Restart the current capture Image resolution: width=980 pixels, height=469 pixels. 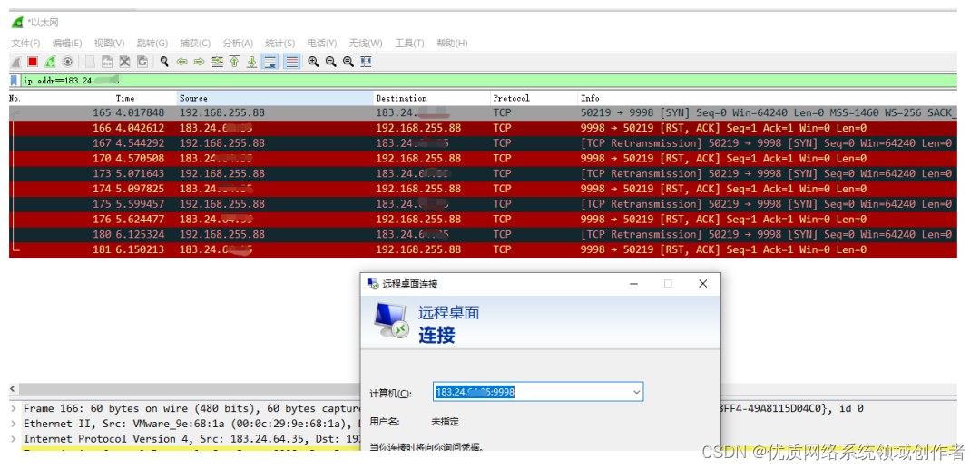50,62
